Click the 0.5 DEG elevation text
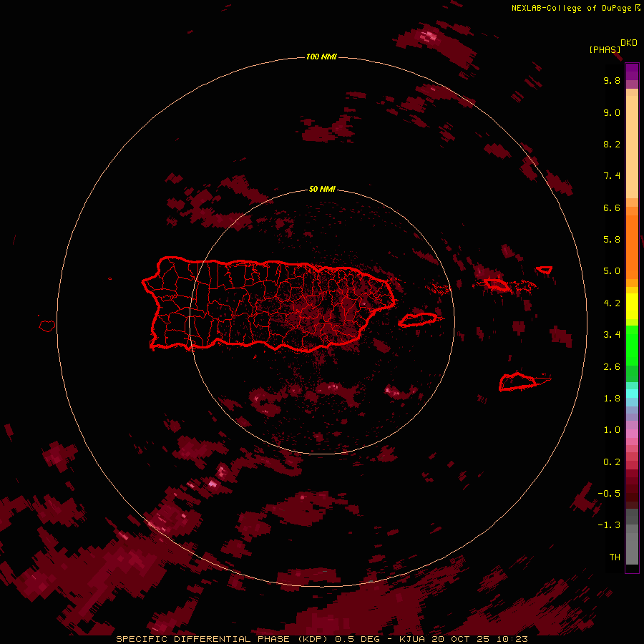 [x=357, y=639]
